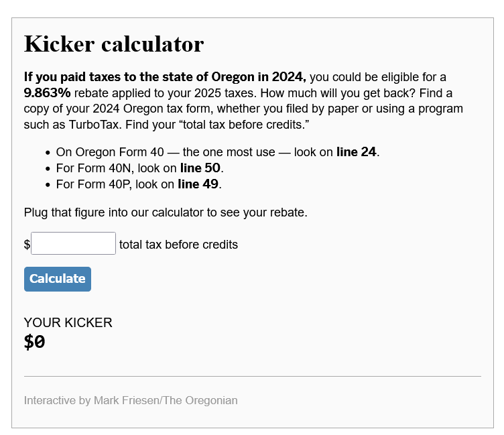
Task: Click the dollar sign before the input
Action: (27, 245)
